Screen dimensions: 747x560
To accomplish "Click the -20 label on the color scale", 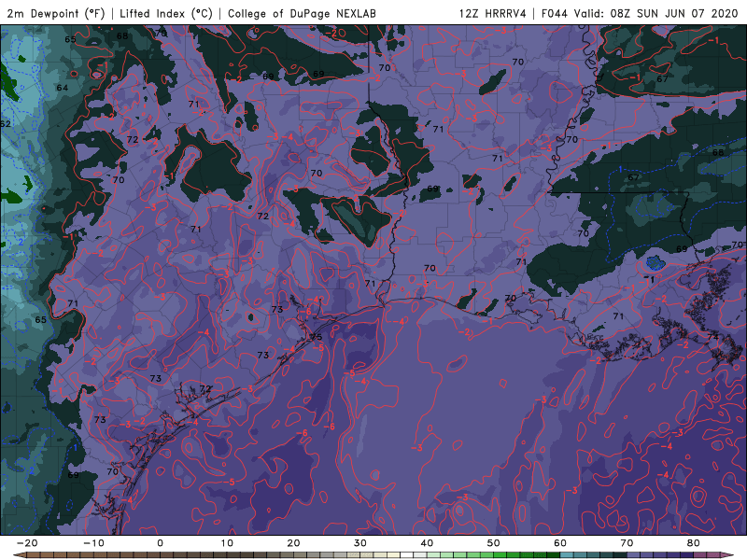I will pyautogui.click(x=27, y=543).
